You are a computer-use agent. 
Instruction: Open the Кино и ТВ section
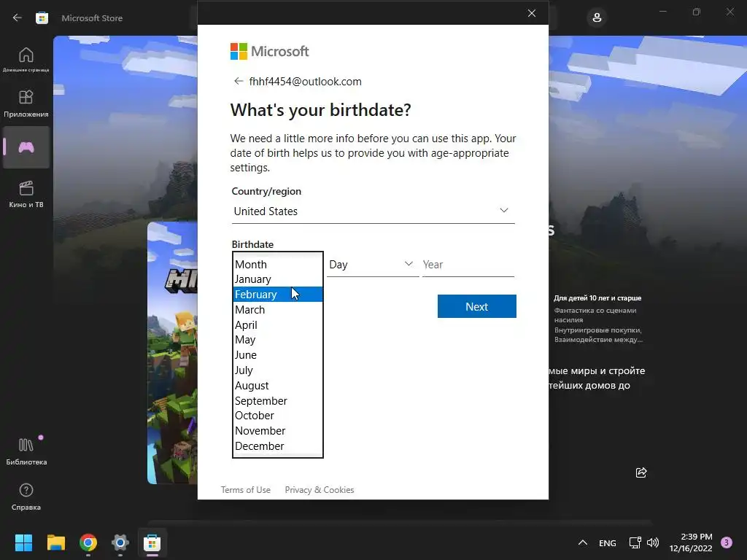coord(26,194)
